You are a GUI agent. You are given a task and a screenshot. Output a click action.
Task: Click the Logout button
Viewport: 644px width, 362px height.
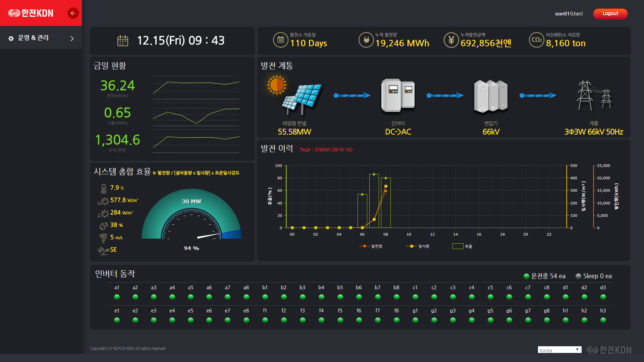click(610, 13)
